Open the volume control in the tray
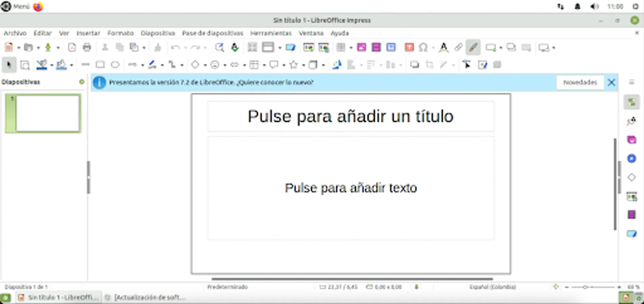This screenshot has height=304, width=644. (x=594, y=6)
